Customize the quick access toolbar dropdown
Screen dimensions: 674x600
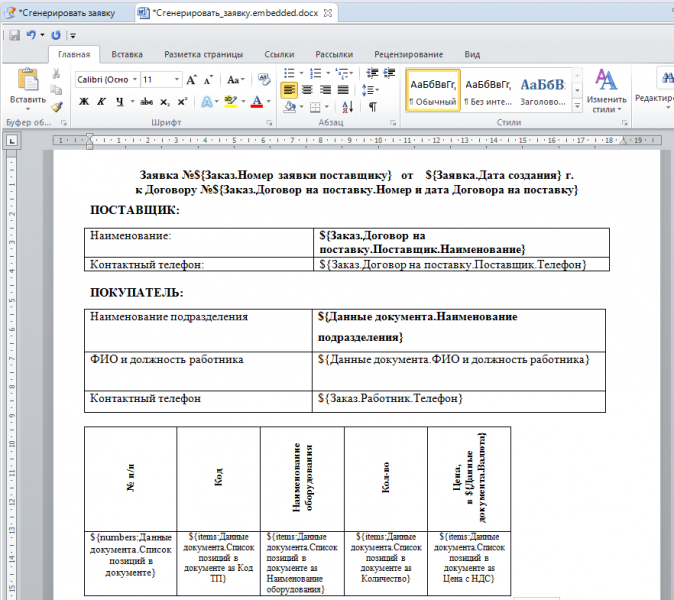[73, 36]
